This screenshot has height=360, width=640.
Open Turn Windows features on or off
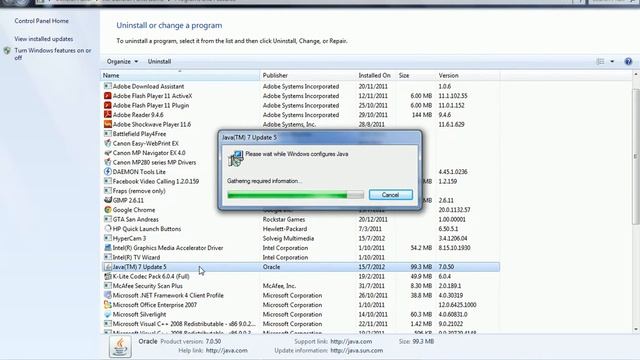click(53, 54)
